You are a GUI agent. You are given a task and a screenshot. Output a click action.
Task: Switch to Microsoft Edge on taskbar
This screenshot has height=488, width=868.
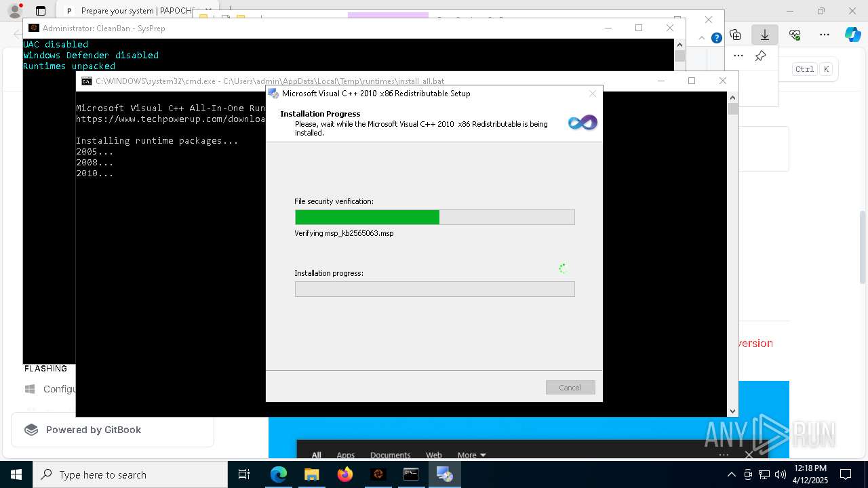[278, 474]
